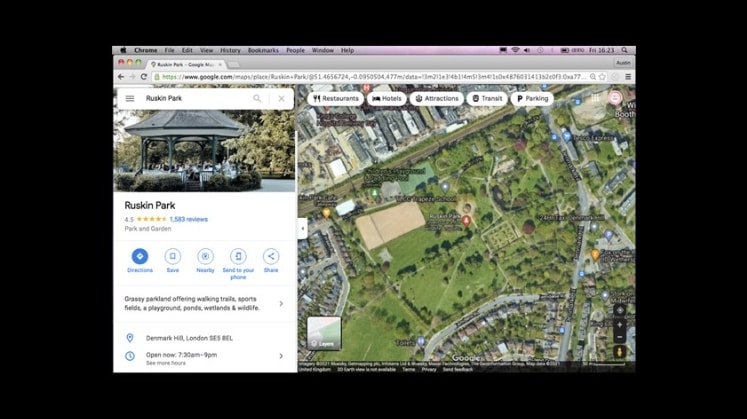The width and height of the screenshot is (747, 419).
Task: Drop the Street View pegman
Action: pos(620,352)
